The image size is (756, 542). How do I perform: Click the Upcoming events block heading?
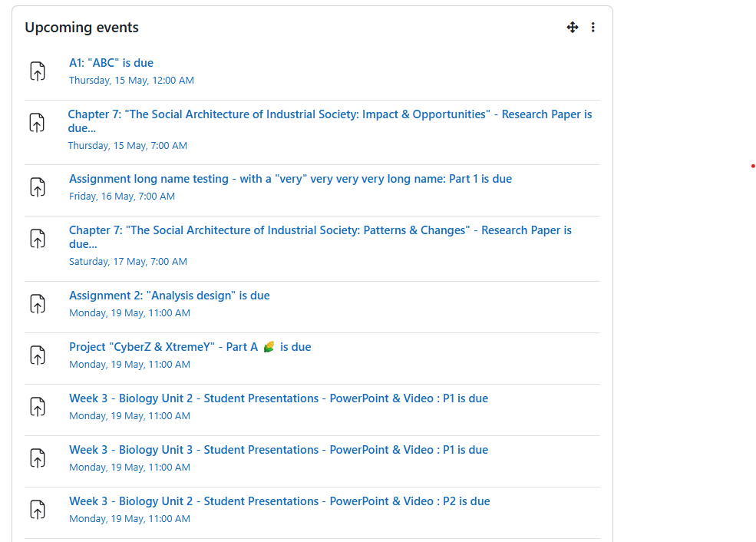81,28
